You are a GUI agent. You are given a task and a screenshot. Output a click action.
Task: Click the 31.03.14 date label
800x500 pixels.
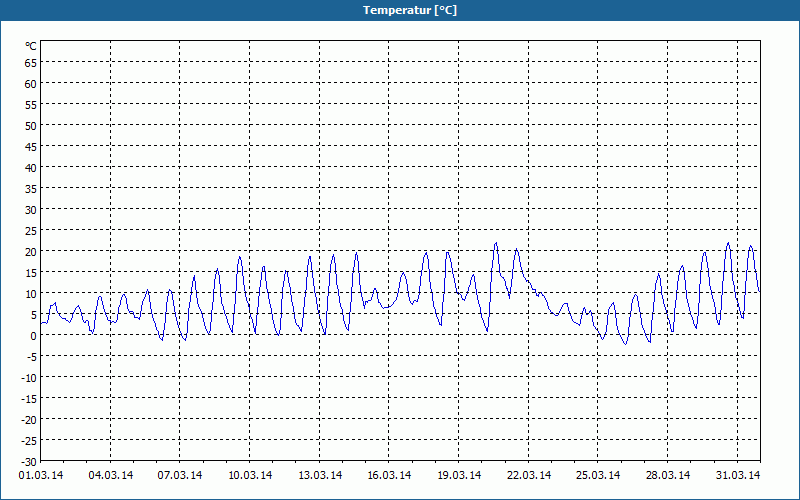point(738,475)
